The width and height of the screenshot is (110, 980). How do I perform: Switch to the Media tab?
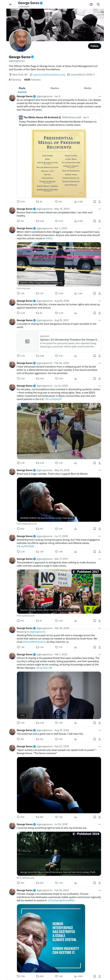(x=87, y=88)
